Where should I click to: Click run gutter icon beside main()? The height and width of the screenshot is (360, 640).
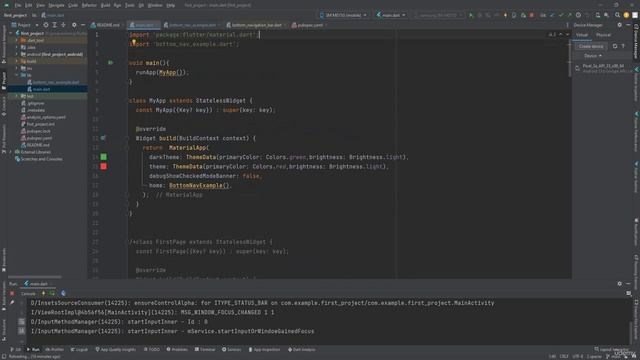click(x=110, y=63)
